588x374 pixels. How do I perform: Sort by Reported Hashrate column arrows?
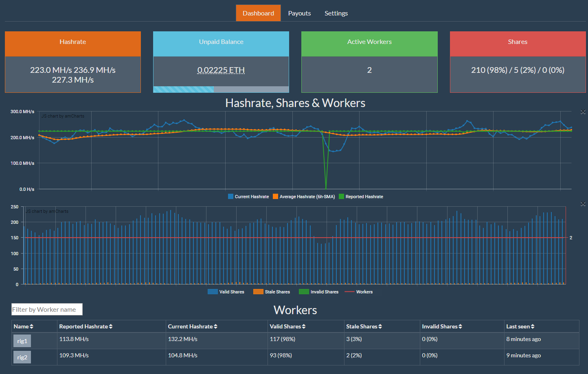click(x=111, y=326)
